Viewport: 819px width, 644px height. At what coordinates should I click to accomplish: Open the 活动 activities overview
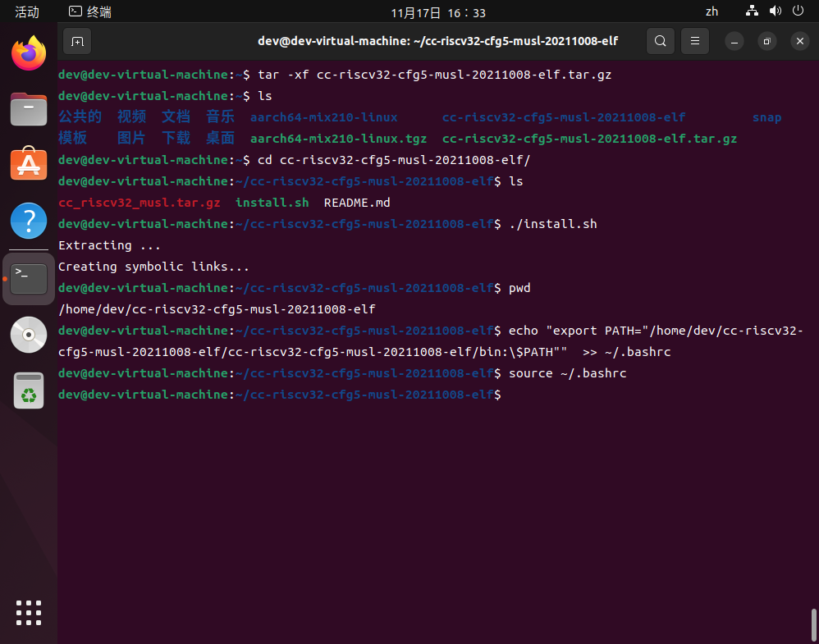[27, 12]
